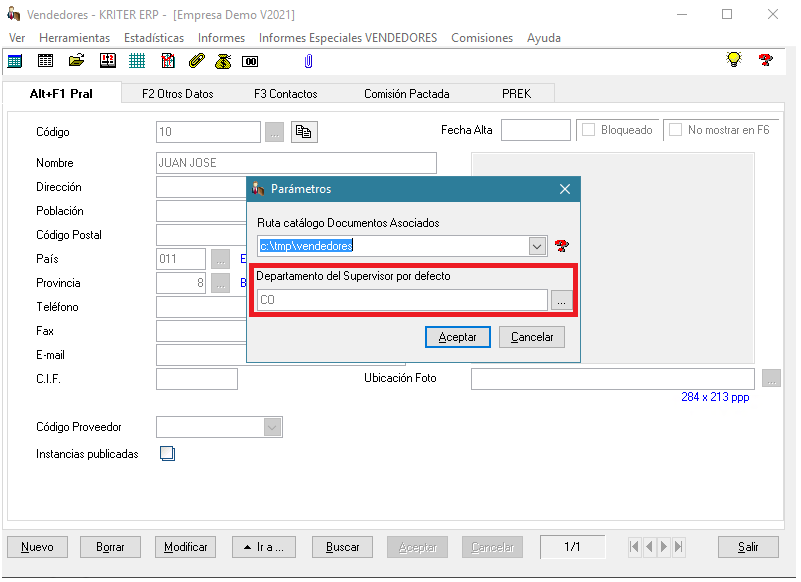Open the Herramientas menu
The image size is (801, 582).
(75, 38)
